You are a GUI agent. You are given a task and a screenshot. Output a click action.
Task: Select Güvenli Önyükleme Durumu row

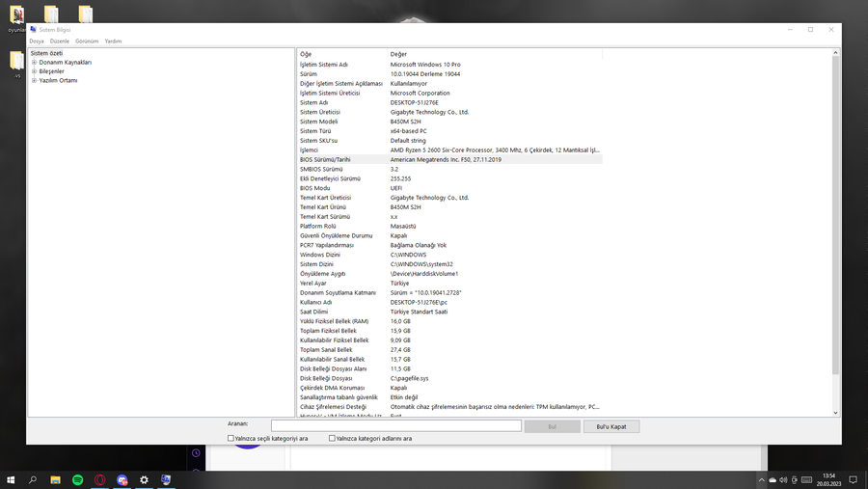[450, 235]
